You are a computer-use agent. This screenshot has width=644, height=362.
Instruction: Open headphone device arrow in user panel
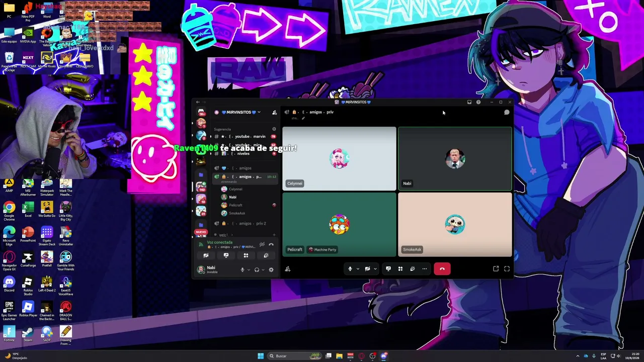click(x=263, y=270)
